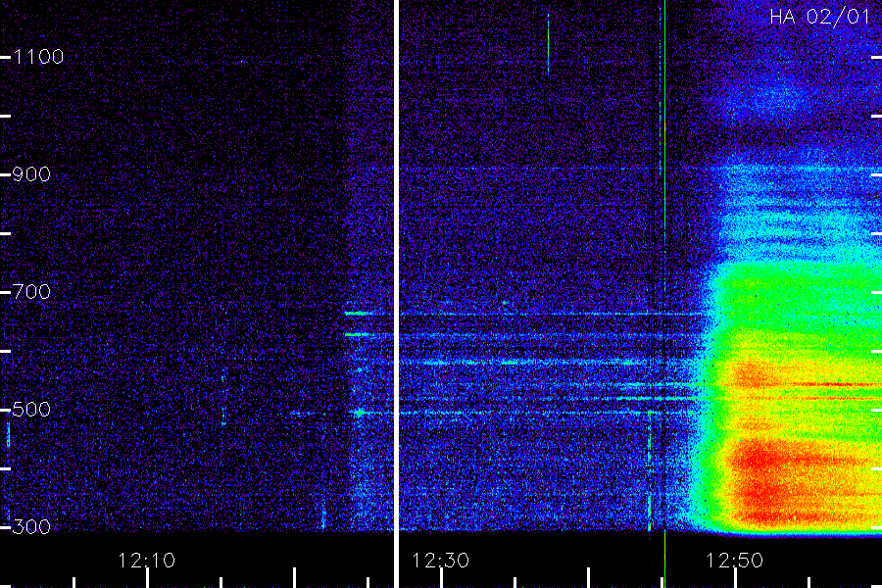Click the 12:30 time axis label
882x588 pixels.
pos(440,561)
